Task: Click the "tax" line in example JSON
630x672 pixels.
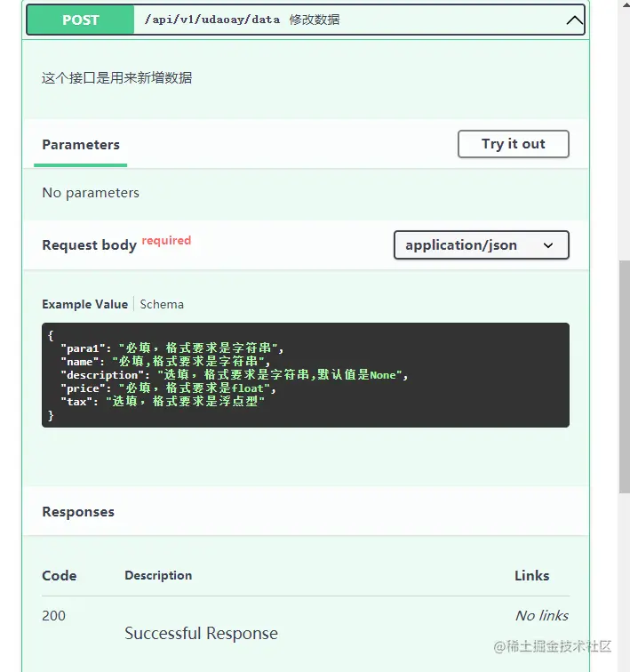Action: click(x=163, y=402)
